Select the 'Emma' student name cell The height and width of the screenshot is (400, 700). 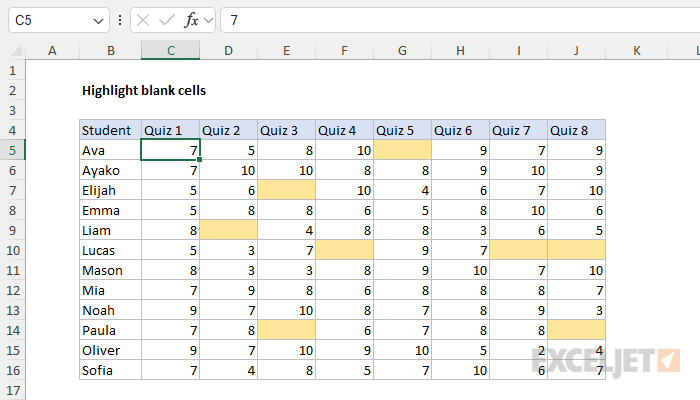point(111,210)
